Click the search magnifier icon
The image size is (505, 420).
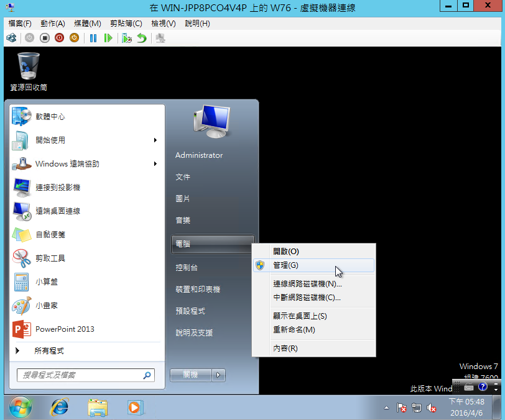point(147,375)
